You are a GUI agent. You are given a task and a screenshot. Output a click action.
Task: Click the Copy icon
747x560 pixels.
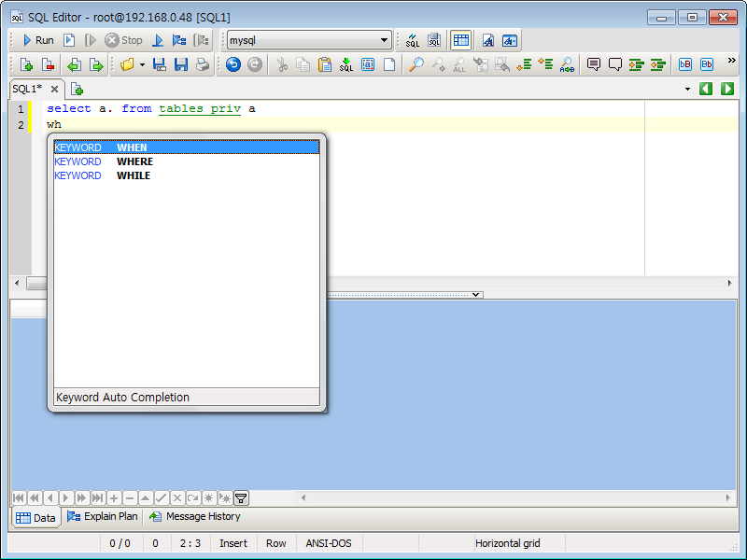303,64
